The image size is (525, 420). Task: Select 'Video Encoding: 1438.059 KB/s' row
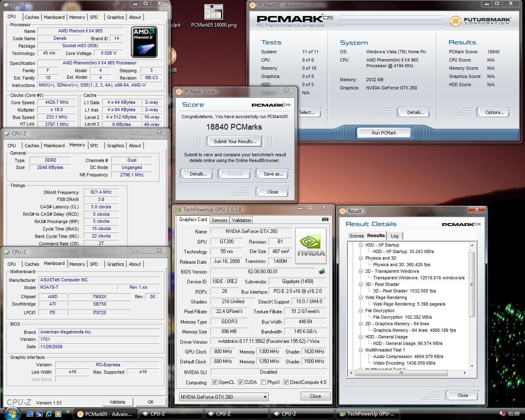click(404, 363)
